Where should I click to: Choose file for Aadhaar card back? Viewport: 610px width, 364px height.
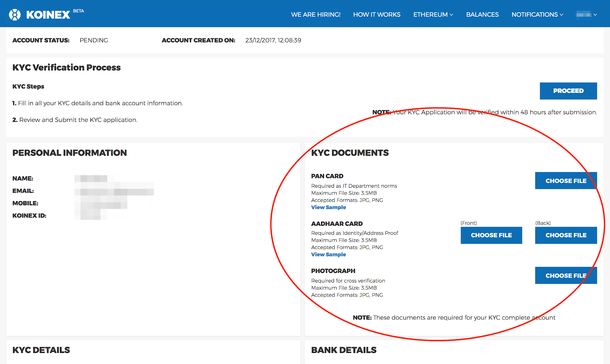[566, 235]
